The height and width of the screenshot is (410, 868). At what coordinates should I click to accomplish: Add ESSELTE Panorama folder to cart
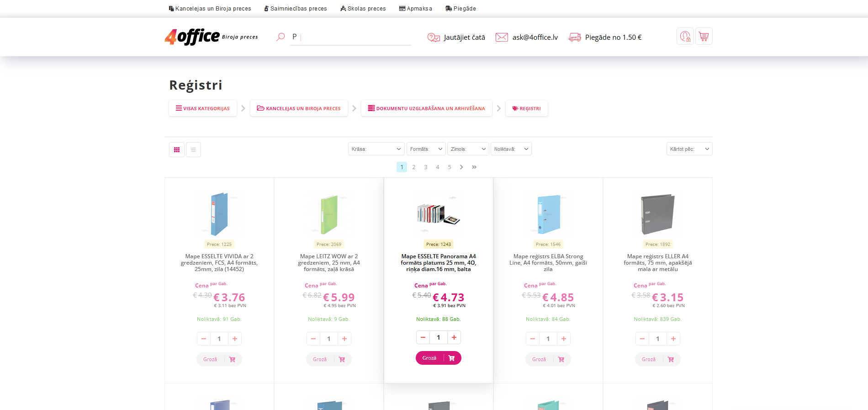click(439, 358)
